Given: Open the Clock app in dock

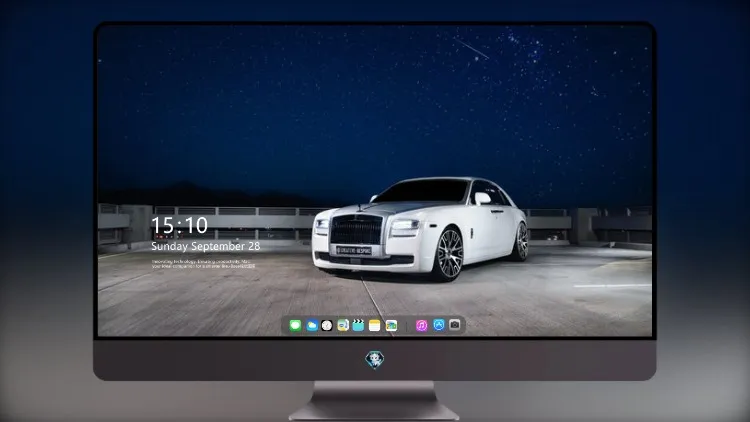Looking at the screenshot, I should [327, 326].
